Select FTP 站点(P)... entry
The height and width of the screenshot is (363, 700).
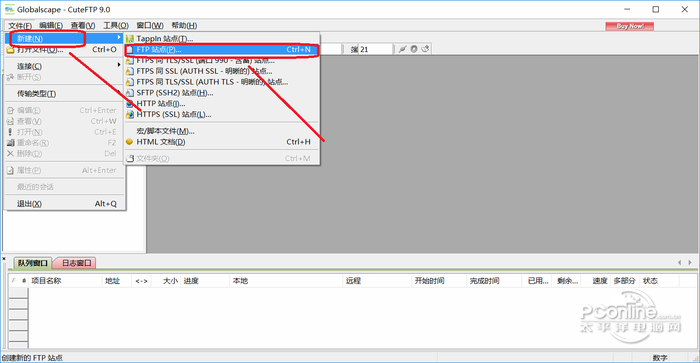point(221,50)
